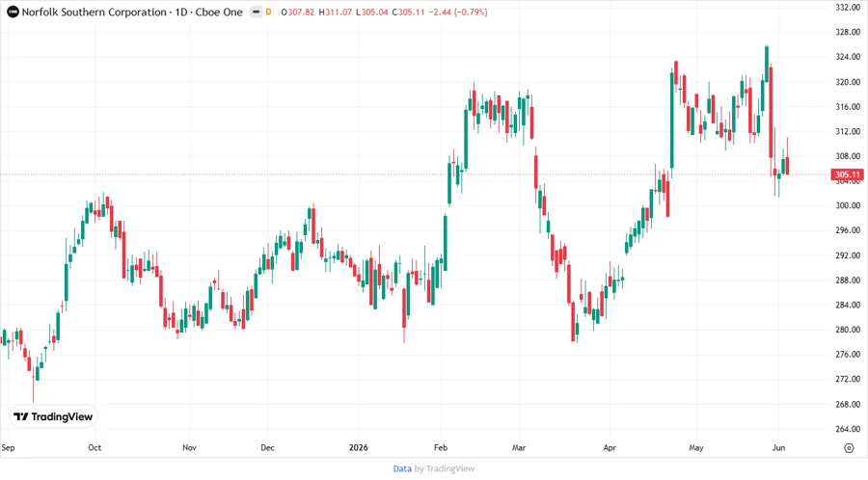Viewport: 868px width, 480px height.
Task: Click the 324.00 price axis label
Action: point(848,57)
